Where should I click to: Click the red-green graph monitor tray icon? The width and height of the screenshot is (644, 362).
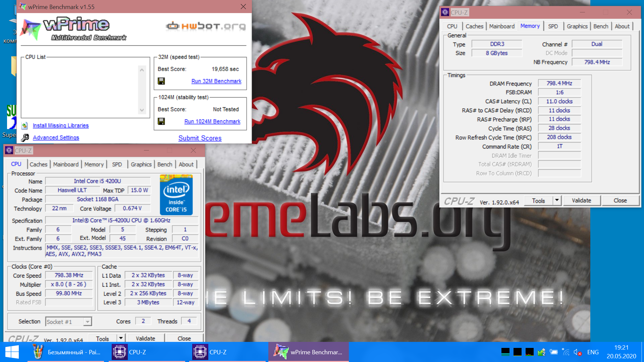pyautogui.click(x=530, y=352)
